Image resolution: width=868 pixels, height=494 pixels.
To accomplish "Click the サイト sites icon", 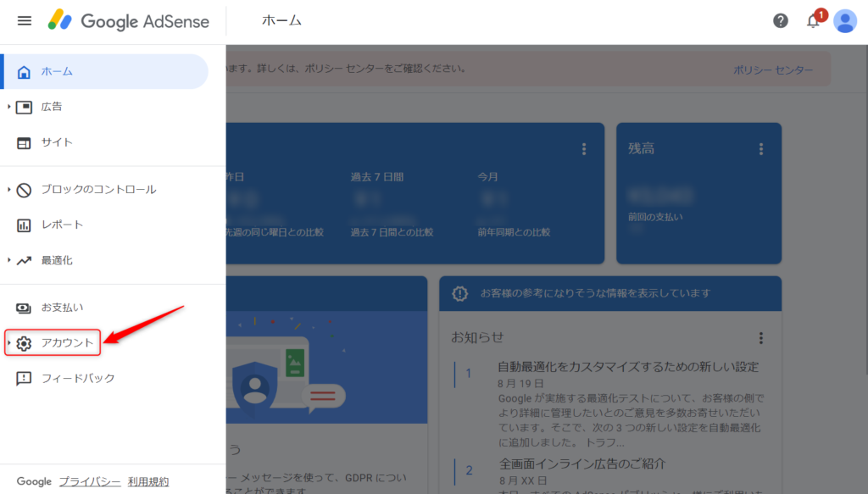I will [x=24, y=142].
